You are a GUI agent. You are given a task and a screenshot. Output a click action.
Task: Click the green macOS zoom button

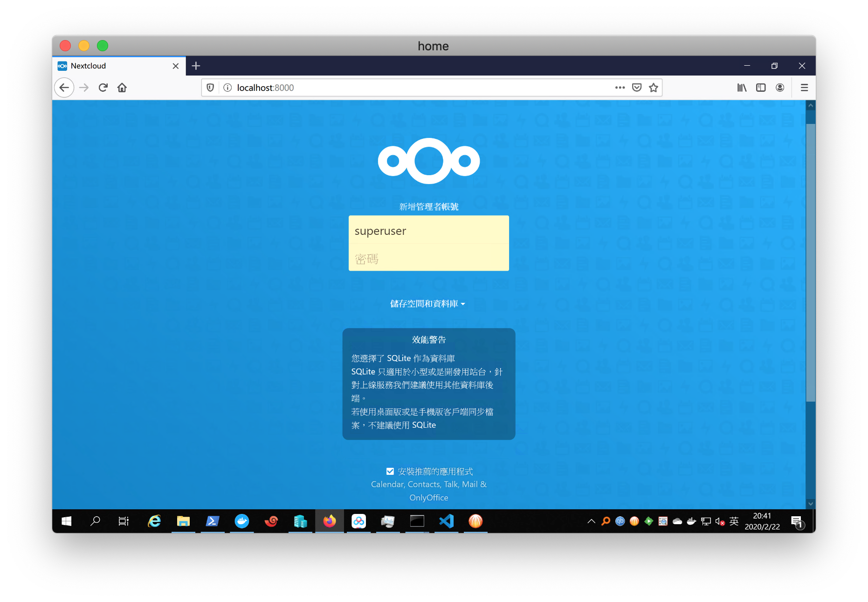click(x=103, y=46)
